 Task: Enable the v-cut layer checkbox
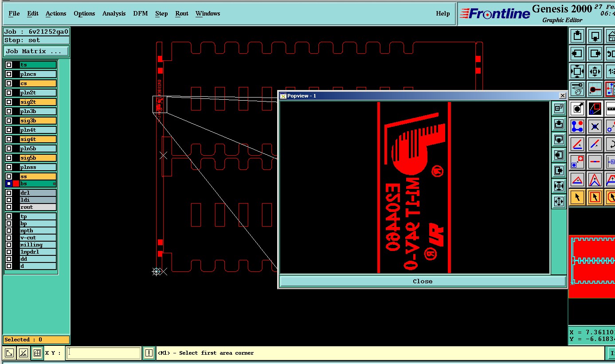tap(9, 238)
